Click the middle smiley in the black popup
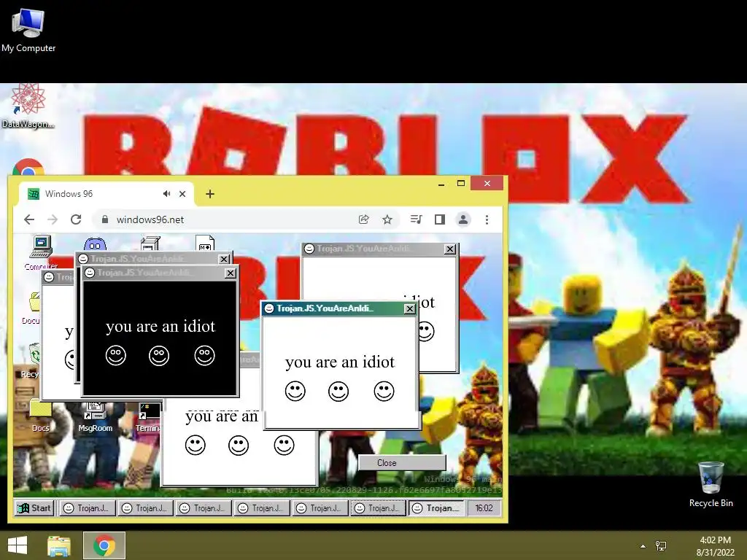 (x=159, y=356)
